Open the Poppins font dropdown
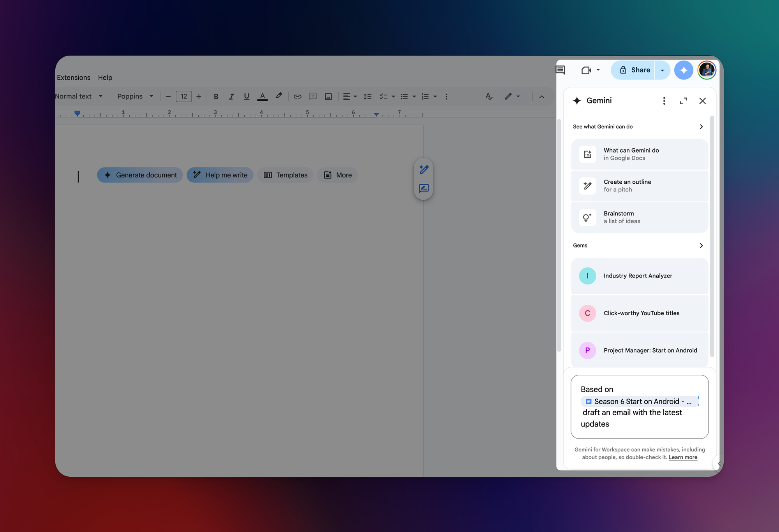The width and height of the screenshot is (779, 532). 135,97
